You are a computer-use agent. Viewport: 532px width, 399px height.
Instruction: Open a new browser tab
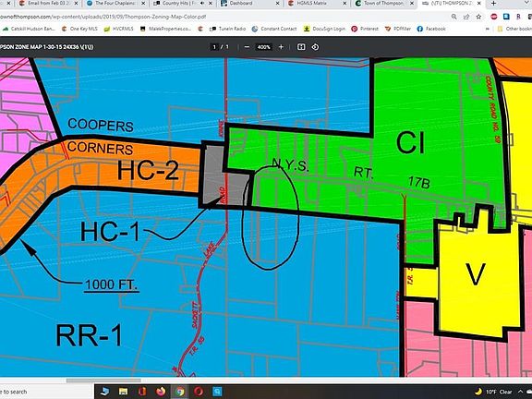tap(493, 4)
